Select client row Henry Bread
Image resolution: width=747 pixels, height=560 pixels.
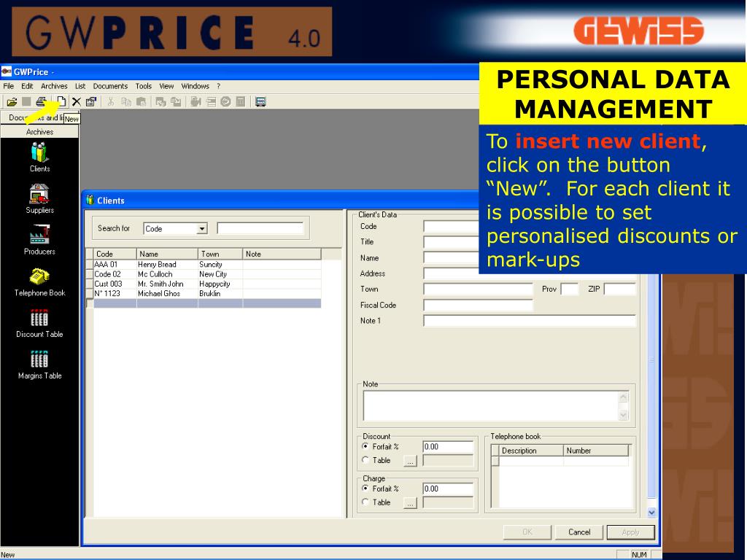(x=207, y=264)
